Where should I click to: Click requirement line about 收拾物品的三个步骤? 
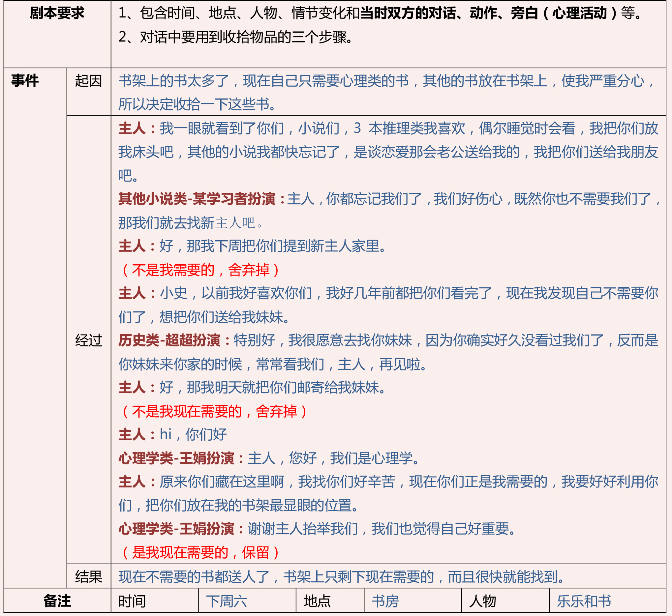(x=235, y=37)
